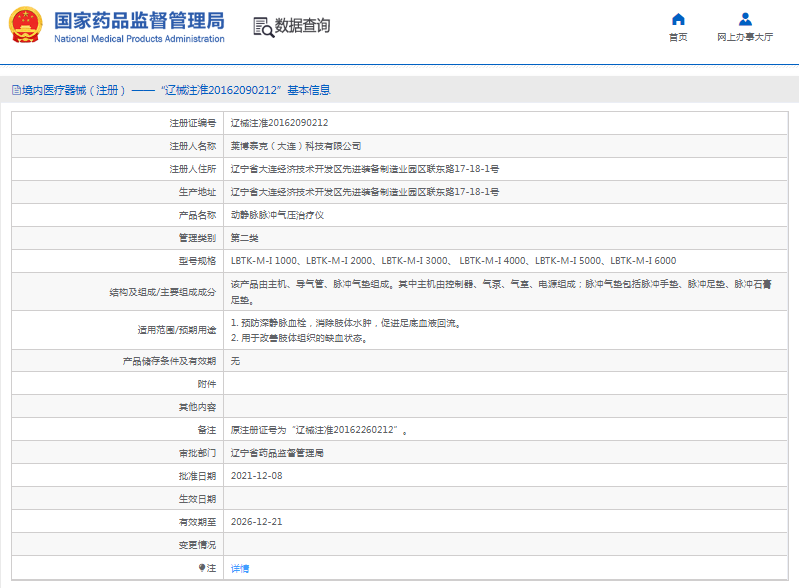Click the 生效日期 label
Screen dimensions: 799x588
pos(197,499)
